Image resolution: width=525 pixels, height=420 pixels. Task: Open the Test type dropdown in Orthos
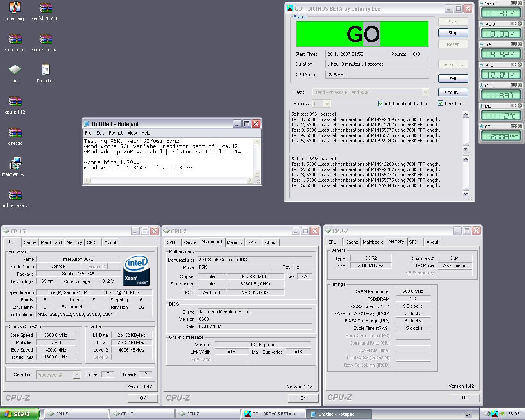[x=425, y=92]
